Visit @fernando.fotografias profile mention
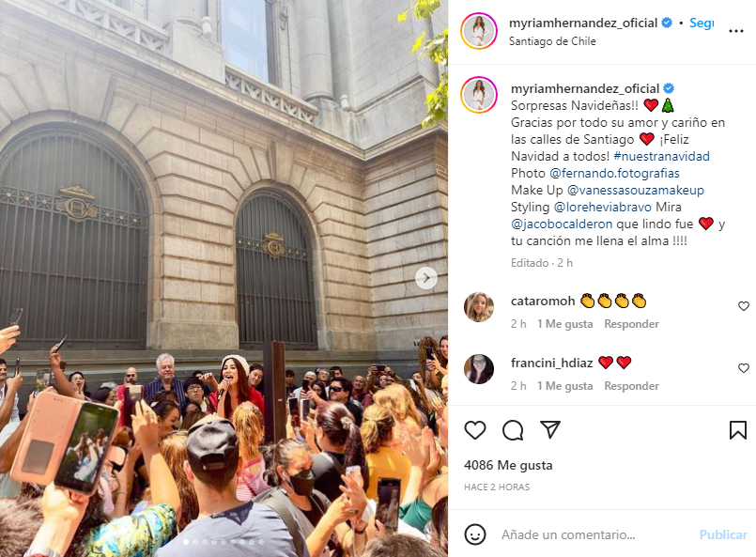The image size is (756, 557). pos(614,173)
